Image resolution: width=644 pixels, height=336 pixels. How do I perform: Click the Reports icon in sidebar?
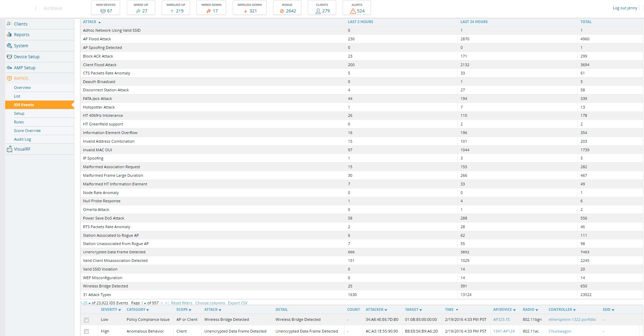[x=9, y=34]
